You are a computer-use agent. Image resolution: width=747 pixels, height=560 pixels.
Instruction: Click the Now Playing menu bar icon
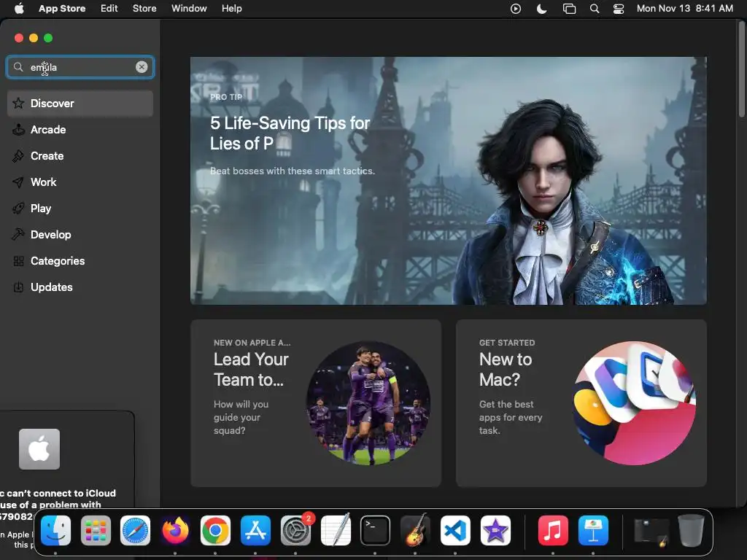(516, 9)
